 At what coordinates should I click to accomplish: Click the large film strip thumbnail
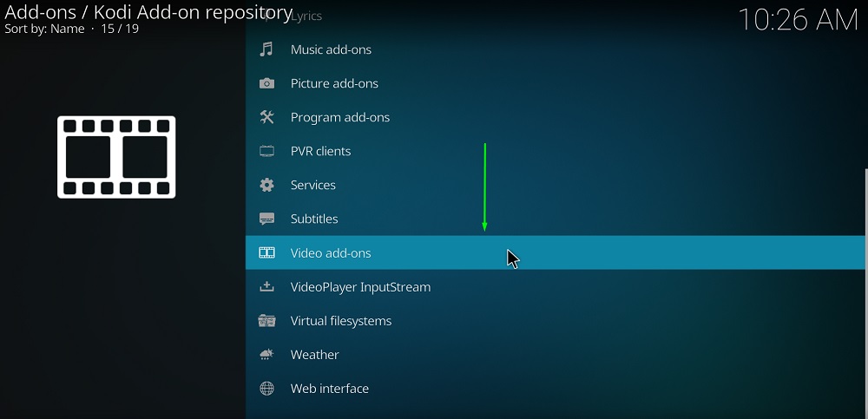[x=116, y=157]
